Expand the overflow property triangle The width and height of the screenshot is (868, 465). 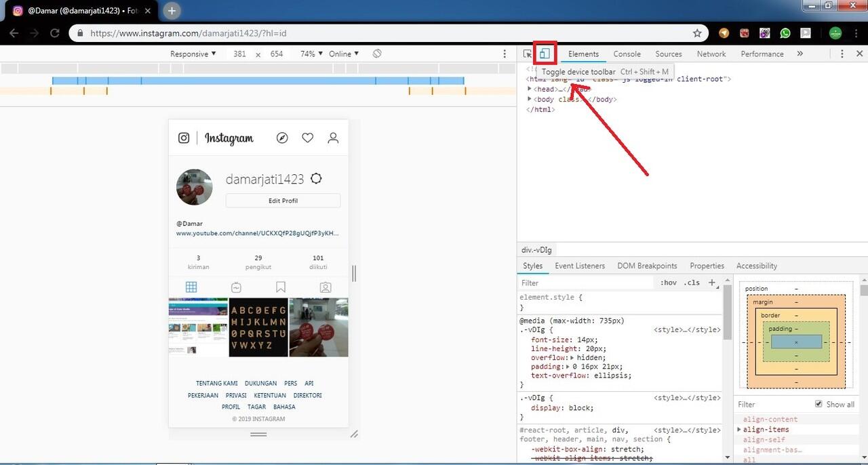[x=572, y=357]
